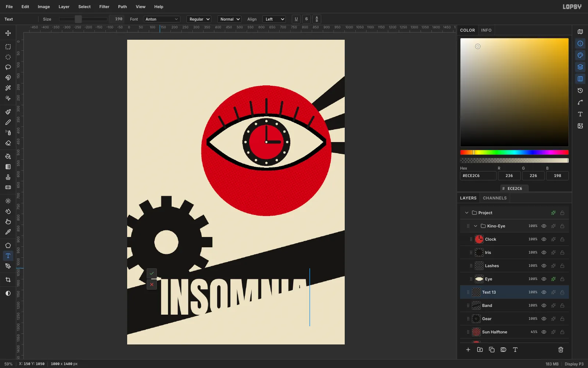Select the Lasso tool
Image resolution: width=588 pixels, height=368 pixels.
point(8,67)
